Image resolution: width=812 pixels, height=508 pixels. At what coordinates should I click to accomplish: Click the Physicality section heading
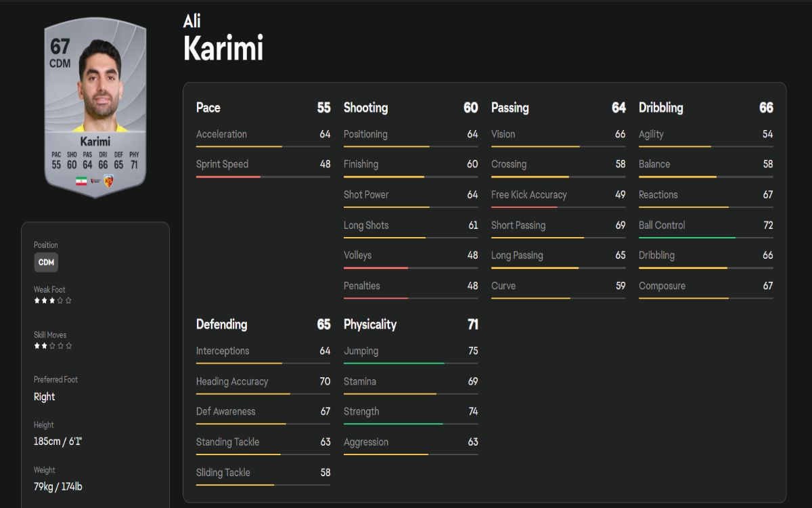(x=369, y=324)
